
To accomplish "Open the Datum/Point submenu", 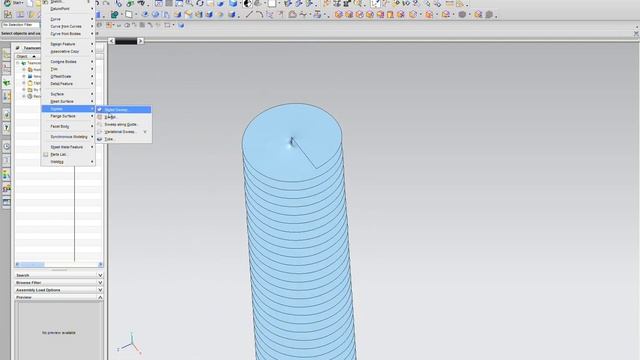I will (68, 9).
